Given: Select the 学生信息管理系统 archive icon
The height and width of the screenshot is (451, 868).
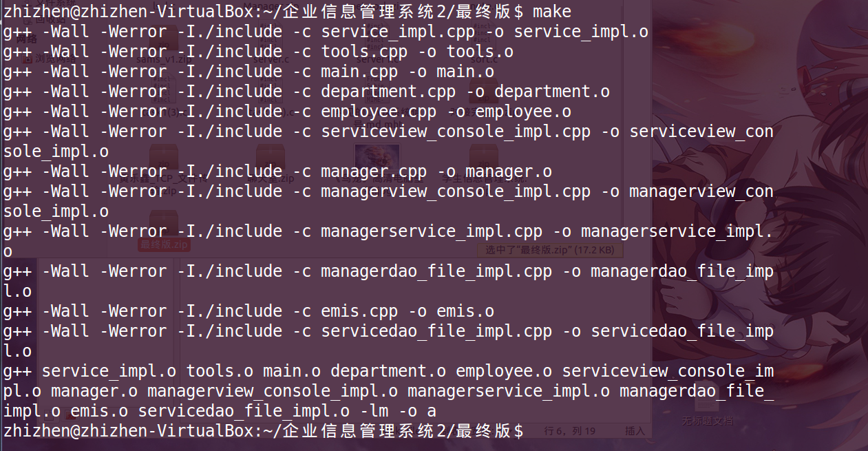Looking at the screenshot, I should click(484, 165).
